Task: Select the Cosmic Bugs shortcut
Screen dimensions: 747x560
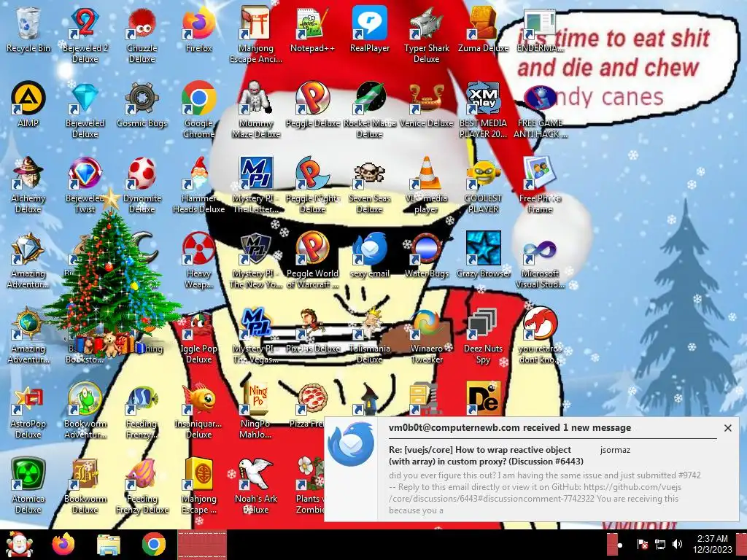Action: click(142, 105)
